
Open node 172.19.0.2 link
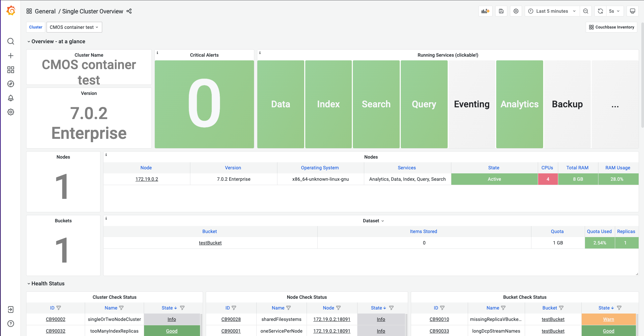pos(147,179)
